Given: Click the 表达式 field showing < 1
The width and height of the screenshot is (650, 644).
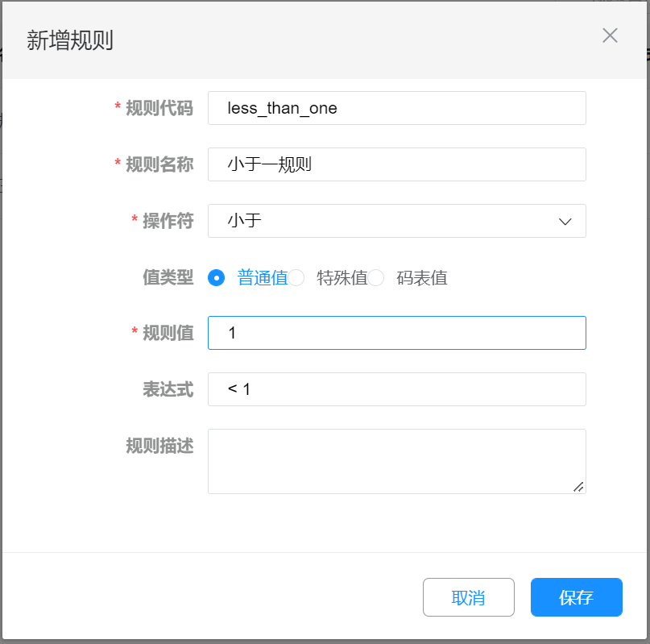Looking at the screenshot, I should (396, 389).
